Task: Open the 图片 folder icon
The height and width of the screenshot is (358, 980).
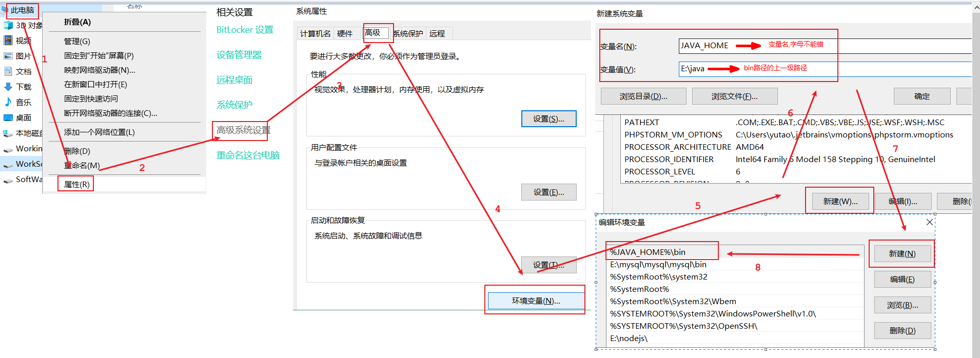Action: tap(8, 56)
